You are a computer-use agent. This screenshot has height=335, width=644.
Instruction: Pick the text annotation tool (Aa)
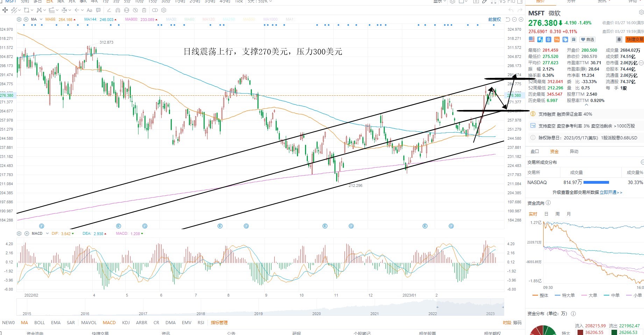[90, 10]
